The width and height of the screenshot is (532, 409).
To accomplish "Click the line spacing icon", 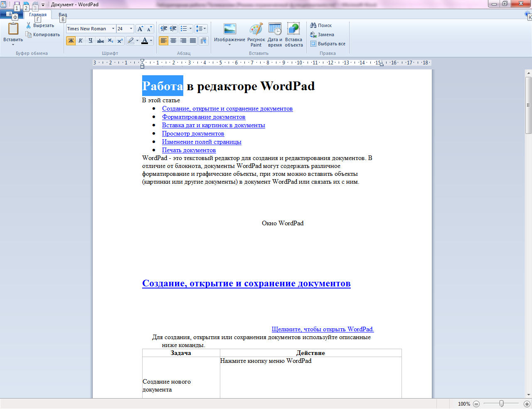I will (x=199, y=29).
